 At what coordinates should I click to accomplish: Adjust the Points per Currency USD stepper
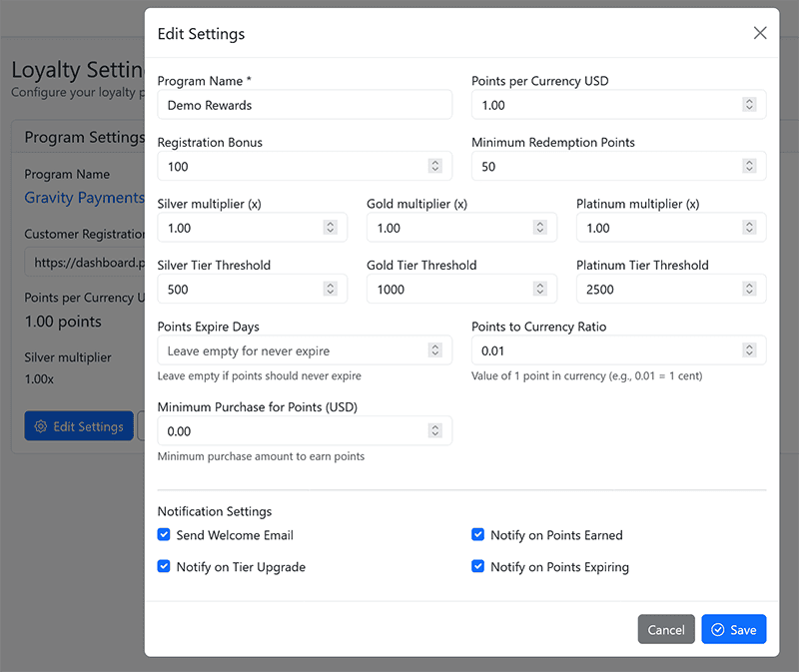point(749,105)
